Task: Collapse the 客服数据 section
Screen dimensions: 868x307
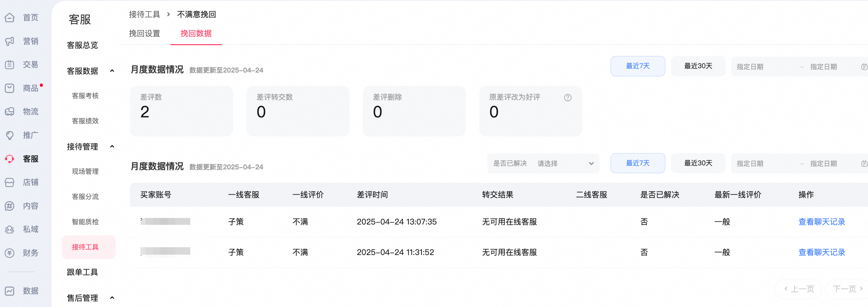Action: [x=112, y=71]
